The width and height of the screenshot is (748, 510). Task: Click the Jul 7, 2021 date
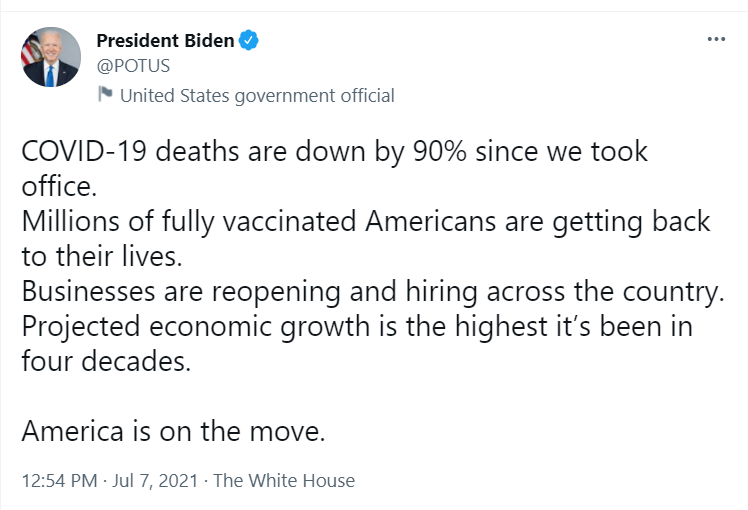click(155, 480)
